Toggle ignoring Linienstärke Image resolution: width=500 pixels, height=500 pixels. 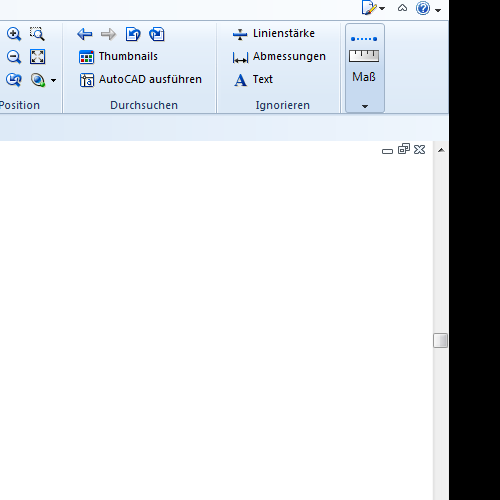pos(274,34)
